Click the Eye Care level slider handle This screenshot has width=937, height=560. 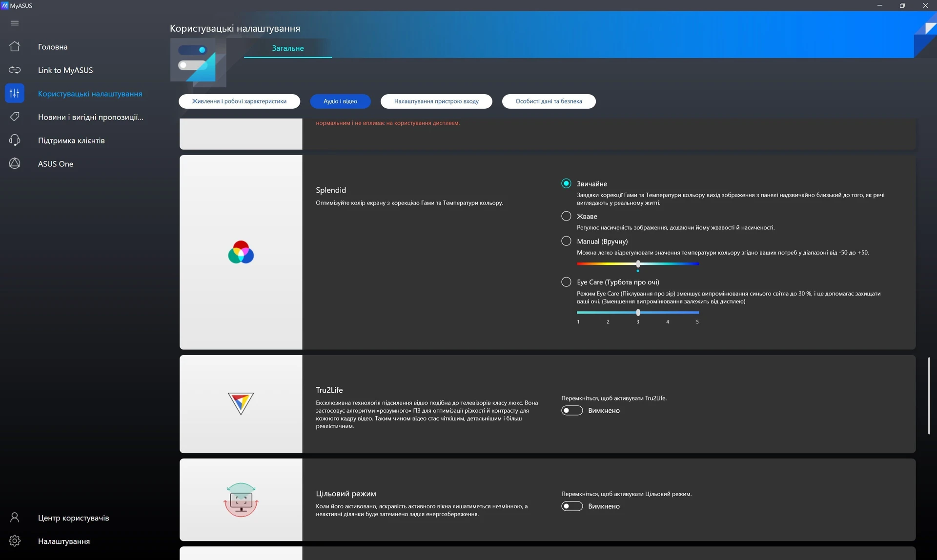(638, 313)
